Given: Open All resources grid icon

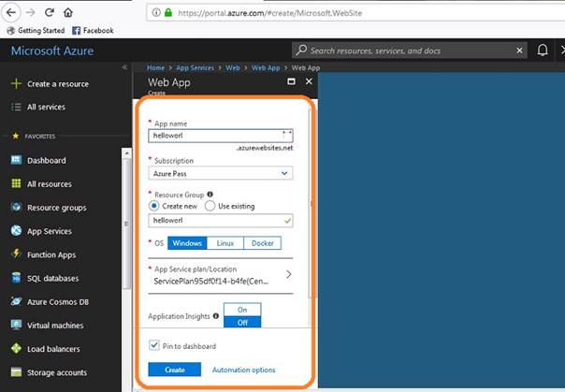Looking at the screenshot, I should pos(16,183).
